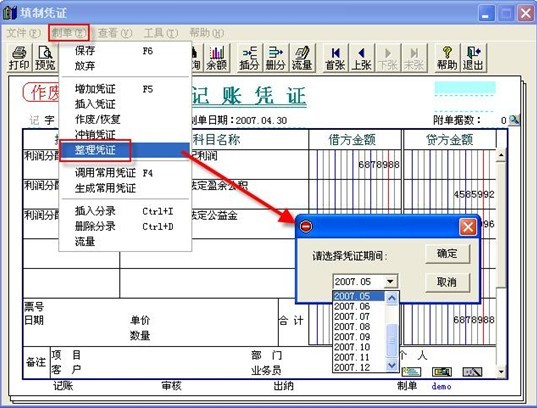Image resolution: width=537 pixels, height=408 pixels.
Task: Click the 打印 print toolbar icon
Action: pos(19,58)
